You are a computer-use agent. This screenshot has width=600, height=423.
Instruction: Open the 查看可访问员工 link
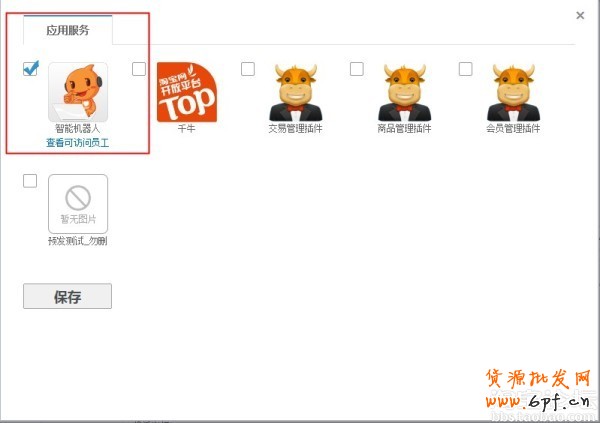click(x=78, y=143)
